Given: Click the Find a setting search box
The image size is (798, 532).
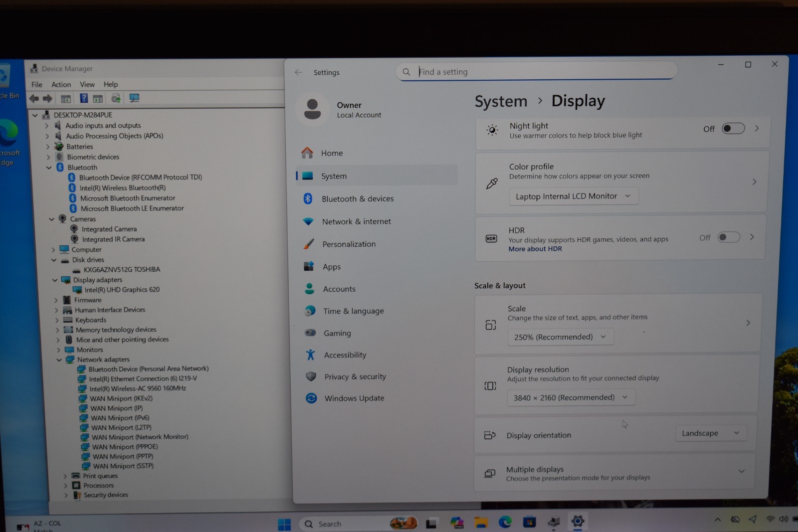Looking at the screenshot, I should (x=537, y=71).
